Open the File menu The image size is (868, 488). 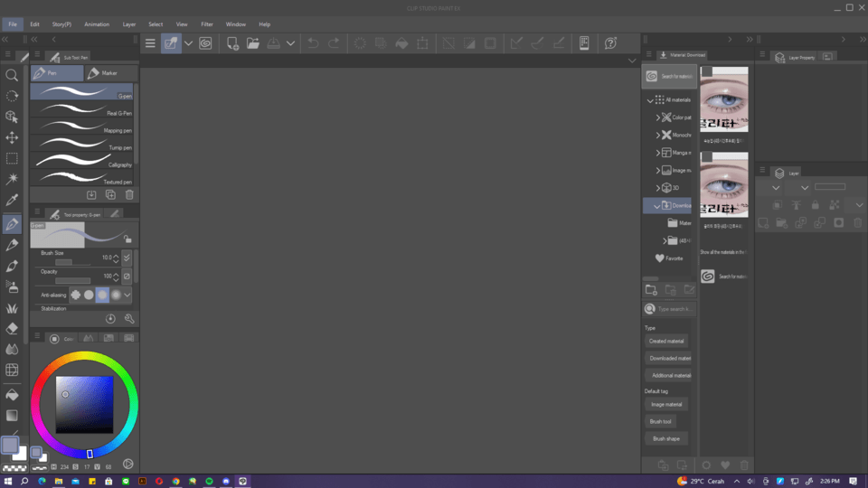(12, 24)
